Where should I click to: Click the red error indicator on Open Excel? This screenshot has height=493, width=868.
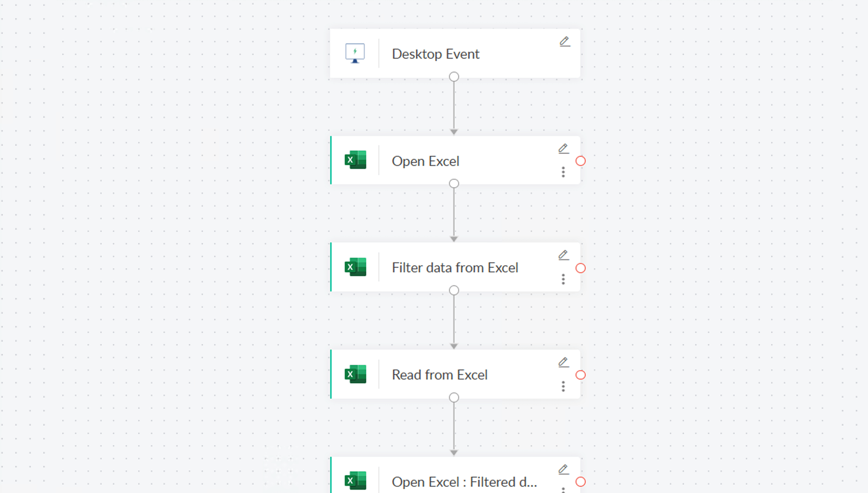[x=580, y=161]
